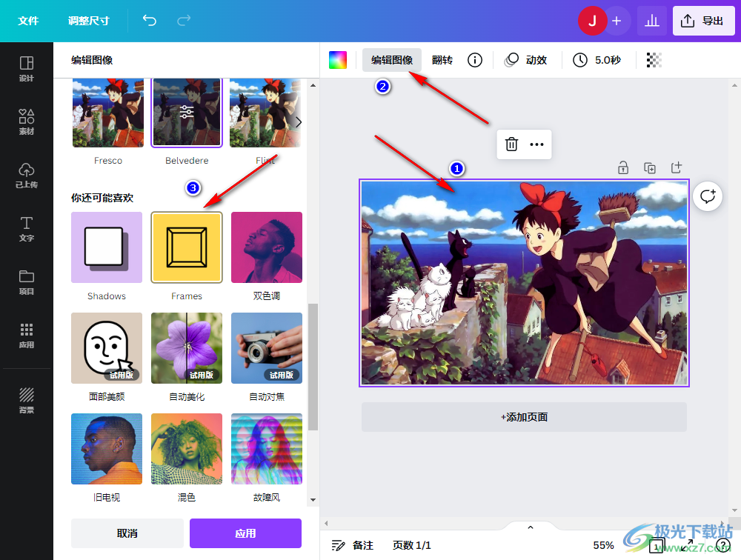The image size is (741, 560).
Task: Click panel scrollbar down arrow
Action: point(313,499)
